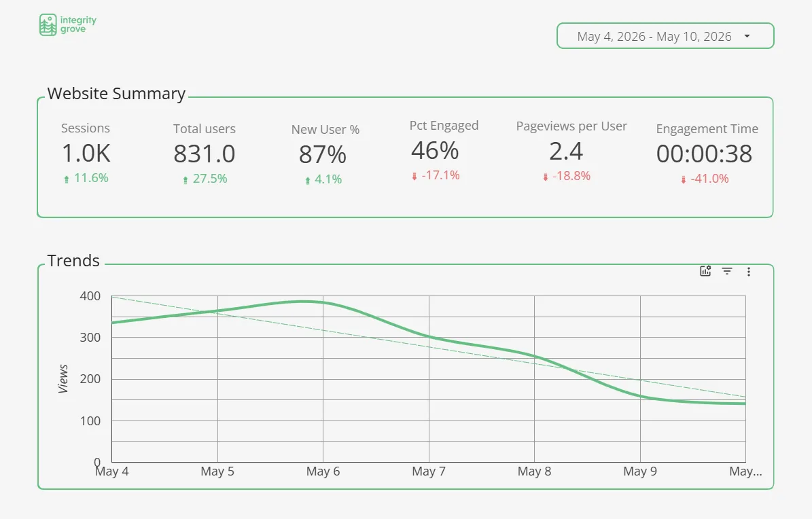Click the Website Summary heading
812x519 pixels.
(116, 93)
